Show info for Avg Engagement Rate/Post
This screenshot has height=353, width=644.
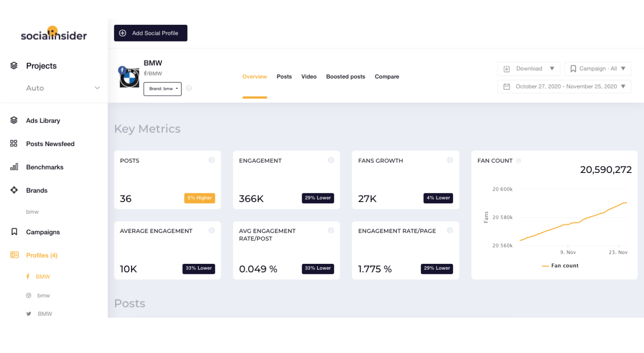pyautogui.click(x=331, y=230)
